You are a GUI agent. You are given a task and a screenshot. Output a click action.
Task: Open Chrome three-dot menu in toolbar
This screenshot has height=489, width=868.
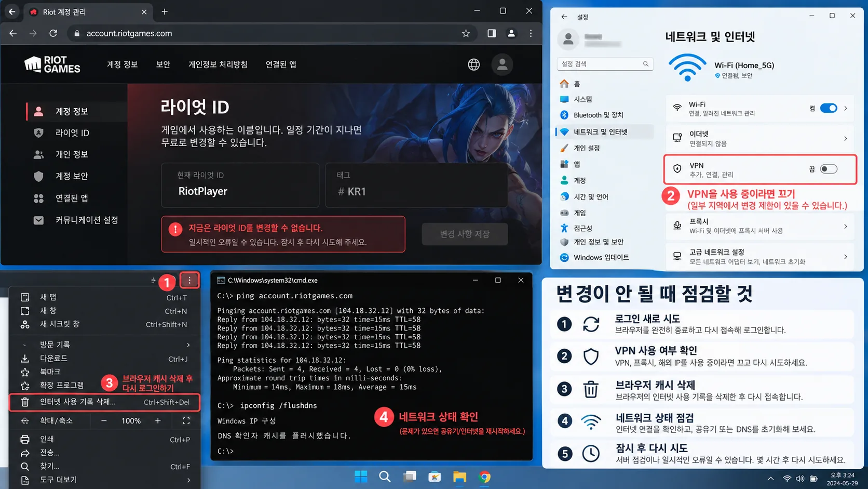[531, 33]
